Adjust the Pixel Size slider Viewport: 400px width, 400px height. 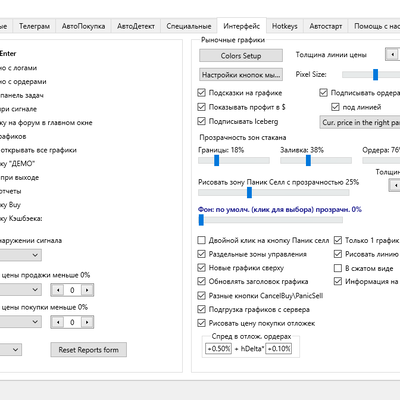point(375,75)
